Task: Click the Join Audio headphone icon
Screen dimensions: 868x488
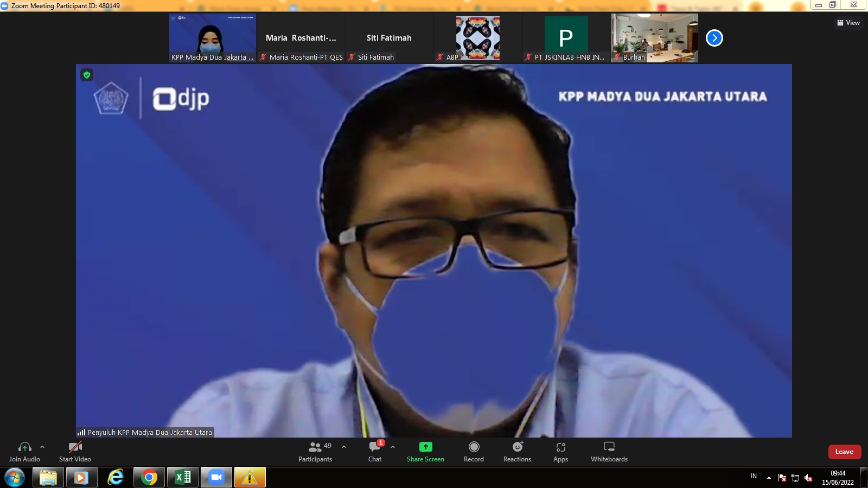Action: click(24, 447)
